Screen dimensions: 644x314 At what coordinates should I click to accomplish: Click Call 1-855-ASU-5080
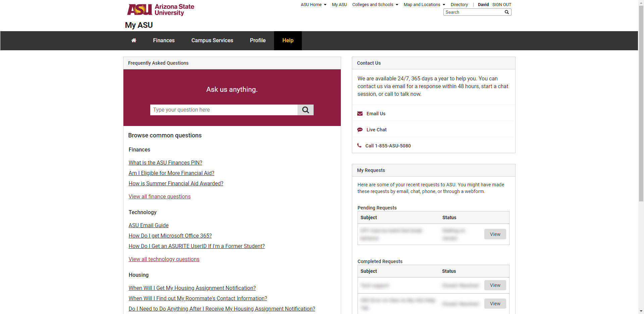pos(388,146)
